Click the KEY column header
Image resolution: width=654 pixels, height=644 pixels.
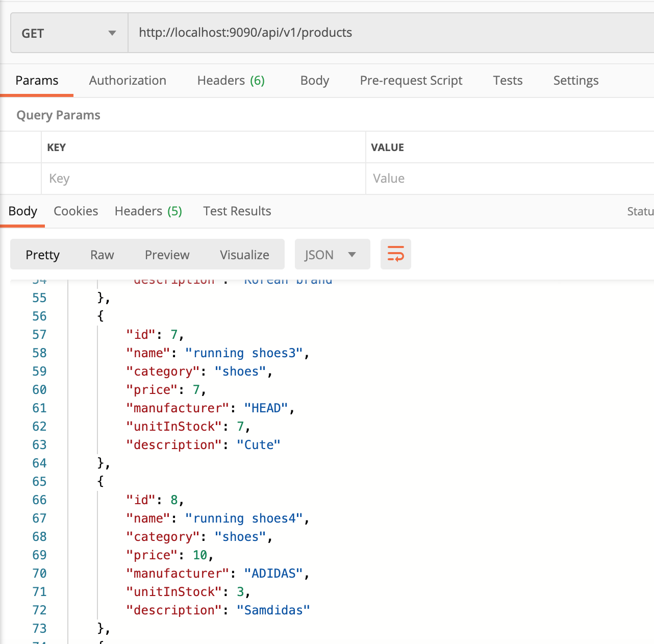tap(57, 147)
